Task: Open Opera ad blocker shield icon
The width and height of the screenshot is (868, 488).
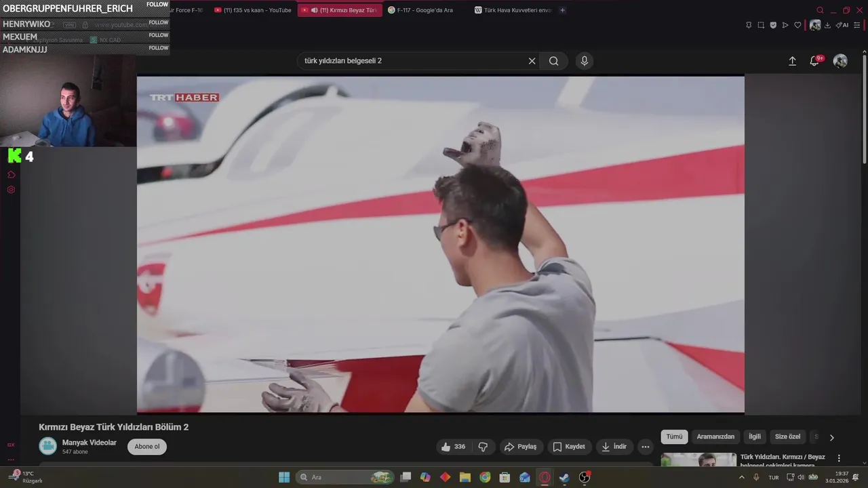Action: (x=773, y=25)
